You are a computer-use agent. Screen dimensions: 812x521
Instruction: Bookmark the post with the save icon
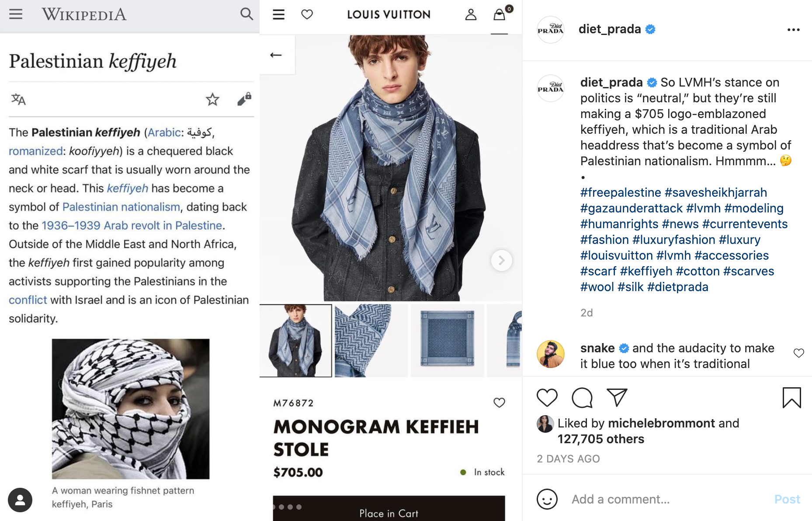tap(791, 397)
